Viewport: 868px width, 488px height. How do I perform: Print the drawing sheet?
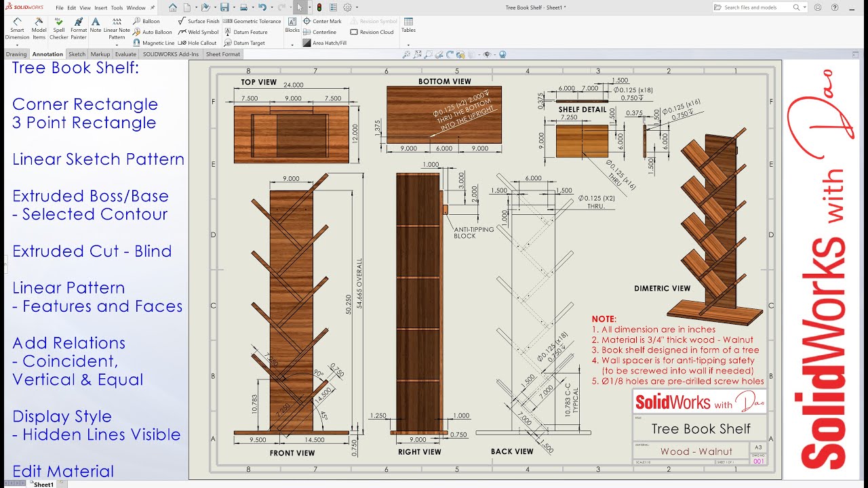click(243, 7)
